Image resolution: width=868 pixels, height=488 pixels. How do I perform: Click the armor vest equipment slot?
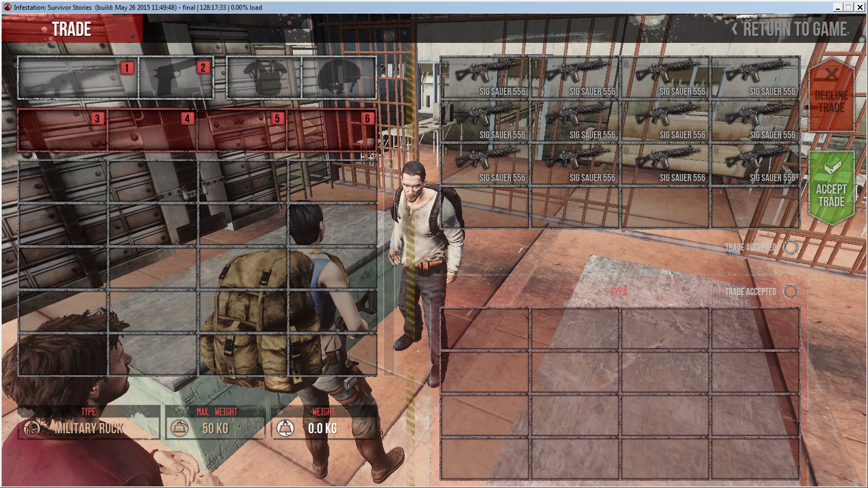pyautogui.click(x=264, y=78)
